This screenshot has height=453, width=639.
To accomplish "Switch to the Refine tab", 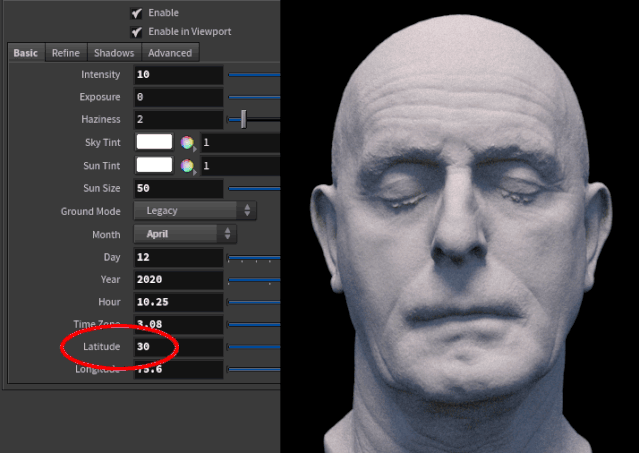I will coord(66,53).
